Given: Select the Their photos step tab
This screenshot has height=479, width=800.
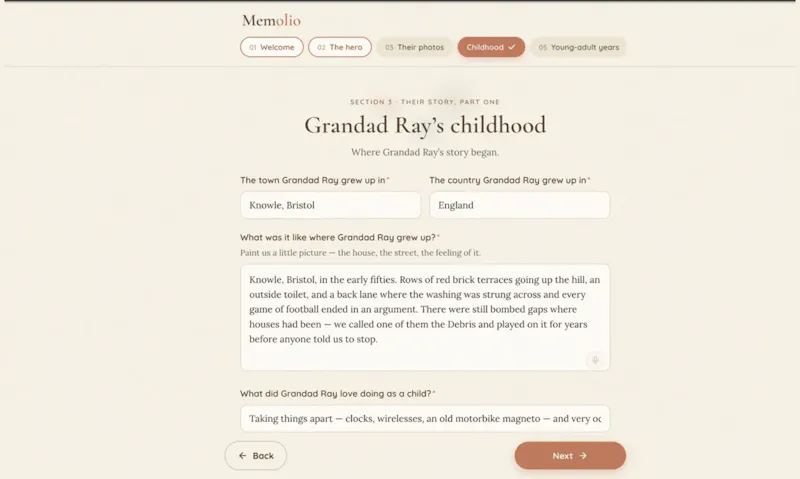Looking at the screenshot, I should coord(414,47).
